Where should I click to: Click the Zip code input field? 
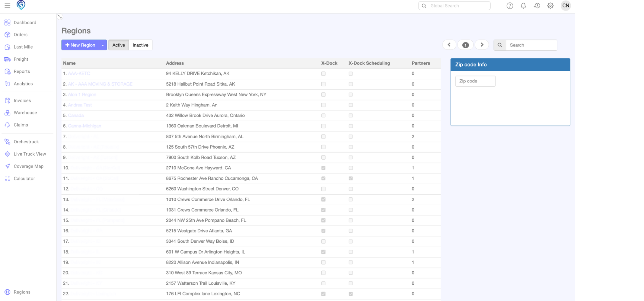click(475, 81)
